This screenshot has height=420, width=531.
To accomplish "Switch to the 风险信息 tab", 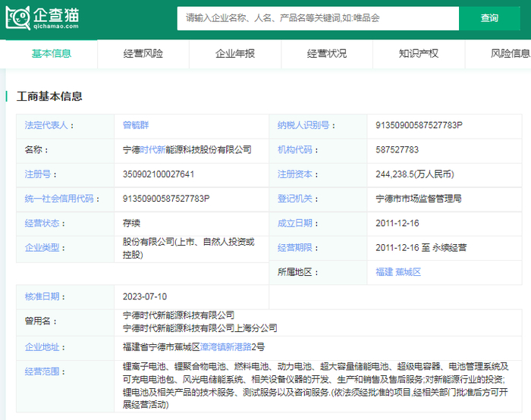I will [510, 53].
